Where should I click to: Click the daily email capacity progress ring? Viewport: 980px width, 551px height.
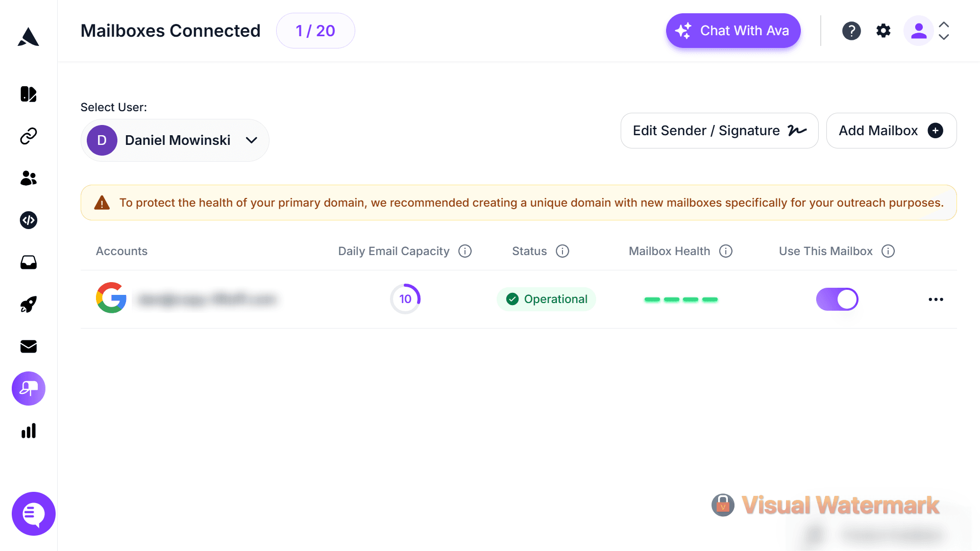(405, 299)
